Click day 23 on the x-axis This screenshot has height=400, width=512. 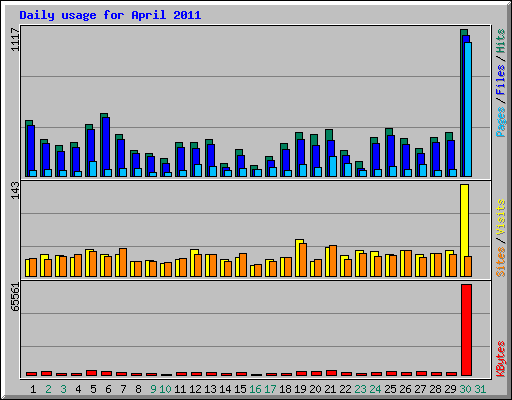point(360,389)
